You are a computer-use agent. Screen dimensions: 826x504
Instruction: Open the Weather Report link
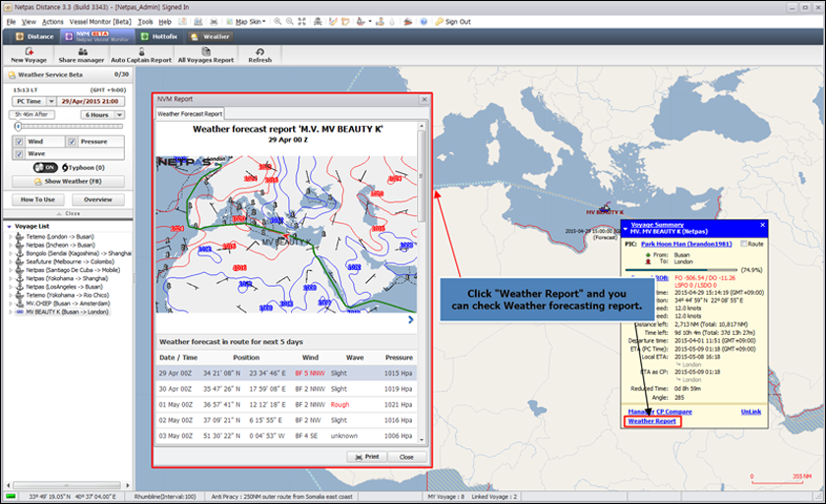[x=652, y=420]
